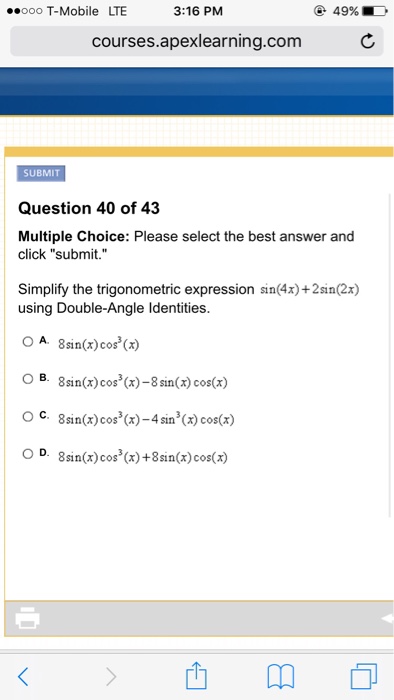Tap the Safari forward arrow
The width and height of the screenshot is (394, 700).
(x=112, y=677)
